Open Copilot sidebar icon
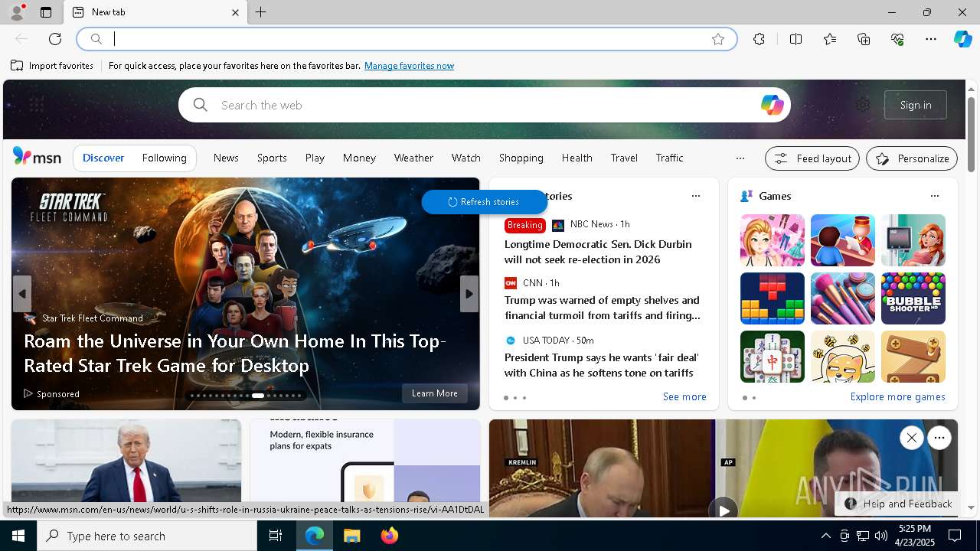980x551 pixels. pos(962,39)
